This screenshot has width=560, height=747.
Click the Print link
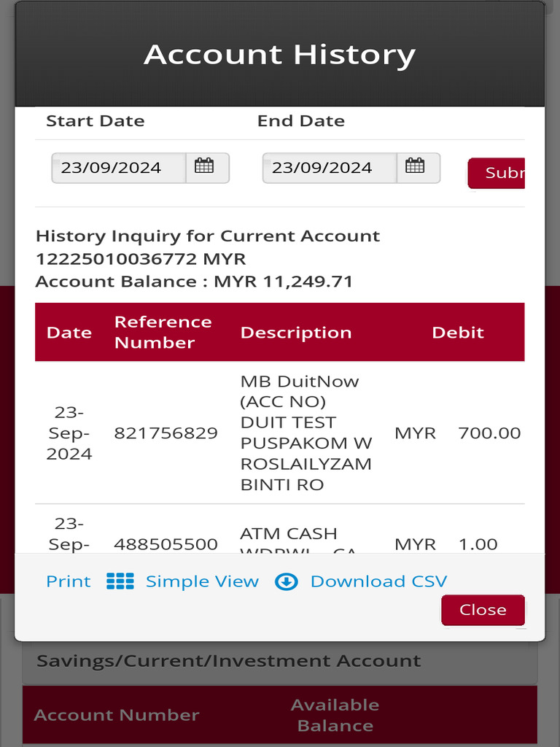68,581
